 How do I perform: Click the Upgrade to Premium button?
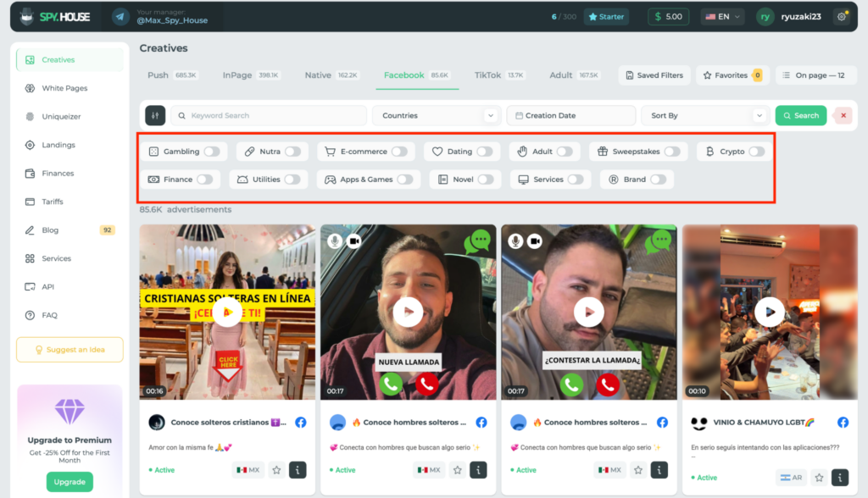[70, 482]
